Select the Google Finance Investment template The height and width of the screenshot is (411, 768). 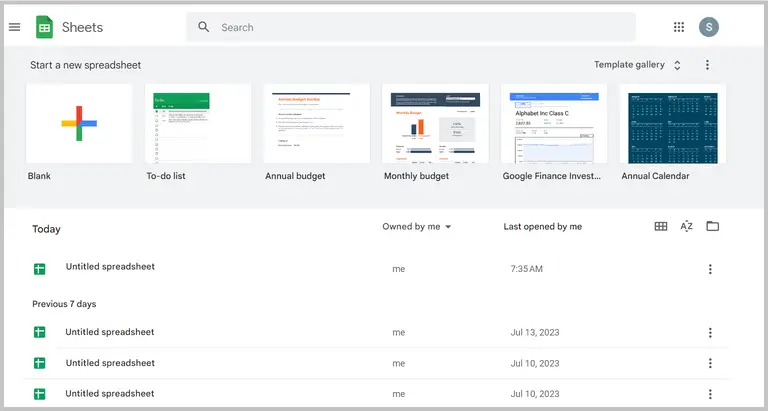[x=554, y=123]
